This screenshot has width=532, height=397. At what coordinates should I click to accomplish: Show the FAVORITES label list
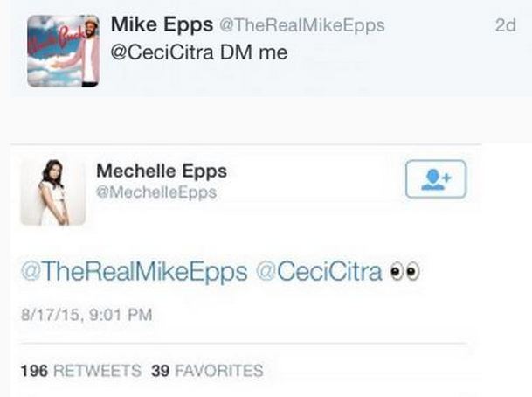tap(218, 371)
